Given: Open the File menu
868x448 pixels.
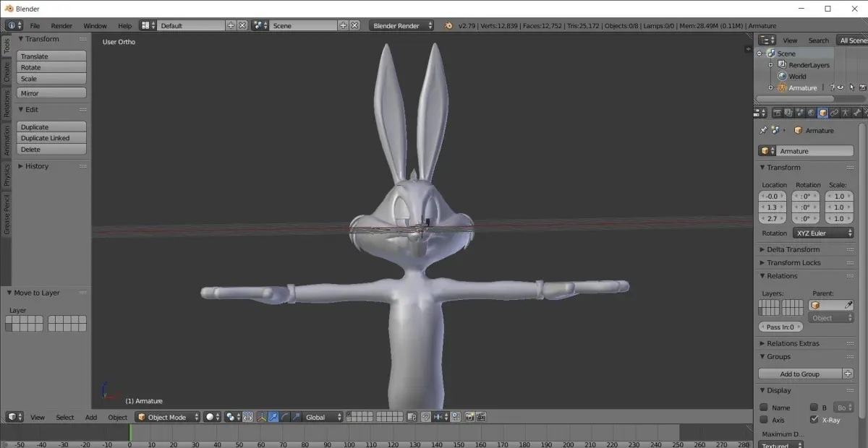Looking at the screenshot, I should (35, 25).
